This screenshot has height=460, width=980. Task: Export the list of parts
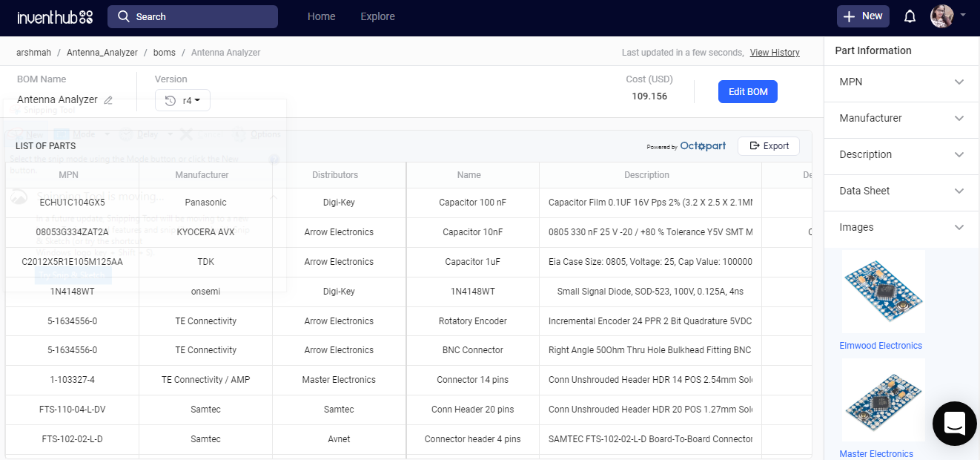[x=769, y=146]
